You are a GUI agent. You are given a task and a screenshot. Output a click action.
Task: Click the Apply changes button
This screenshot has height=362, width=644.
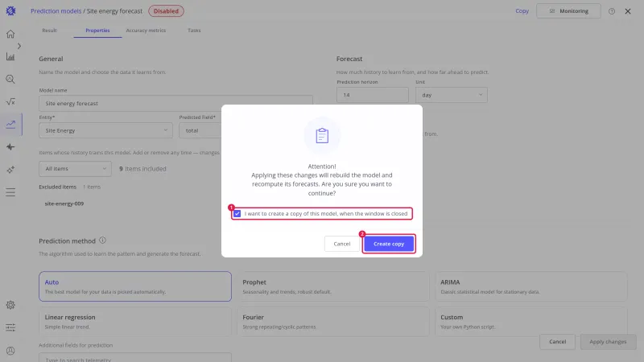pyautogui.click(x=608, y=341)
